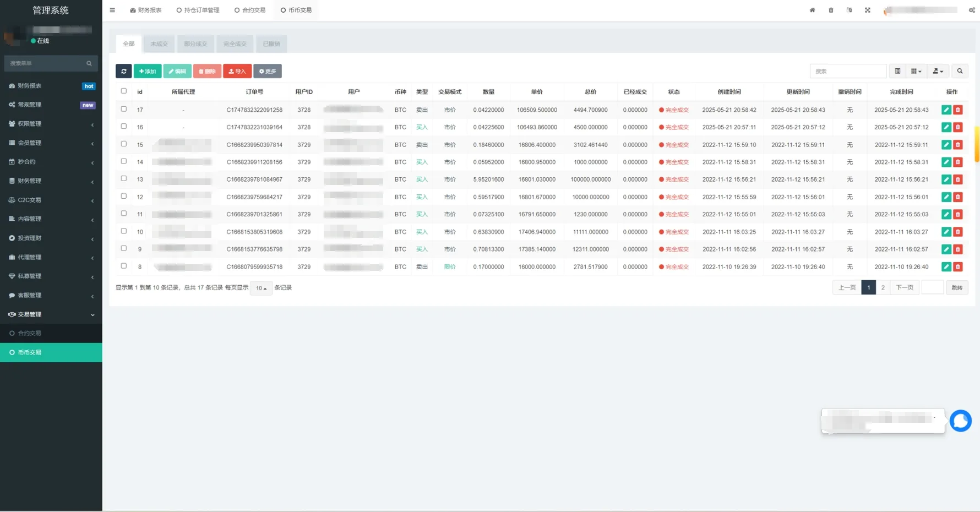Image resolution: width=980 pixels, height=512 pixels.
Task: Select the checkbox for row id 10
Action: [x=124, y=231]
